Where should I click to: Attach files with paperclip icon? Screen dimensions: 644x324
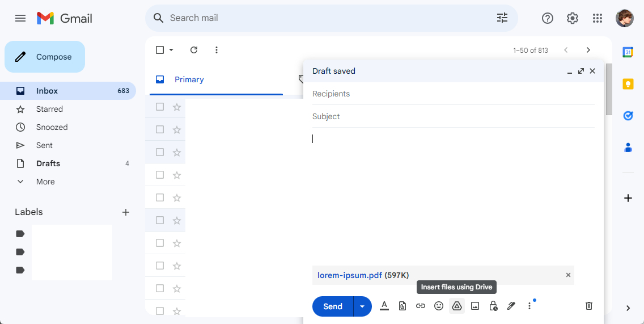click(x=402, y=306)
